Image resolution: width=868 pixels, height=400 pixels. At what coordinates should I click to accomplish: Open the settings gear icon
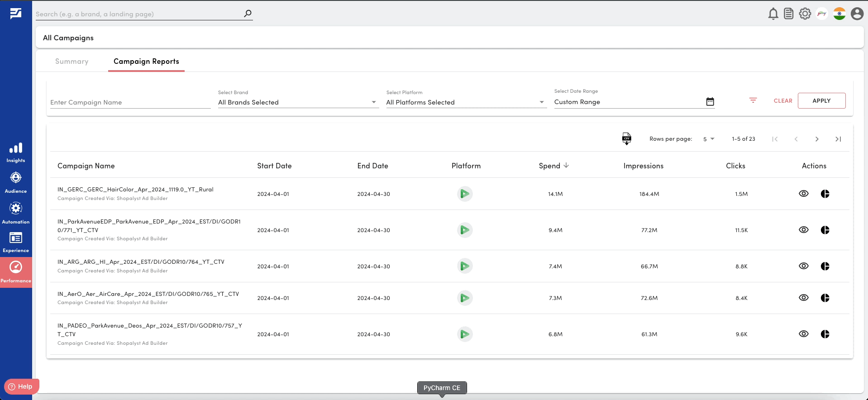coord(805,14)
